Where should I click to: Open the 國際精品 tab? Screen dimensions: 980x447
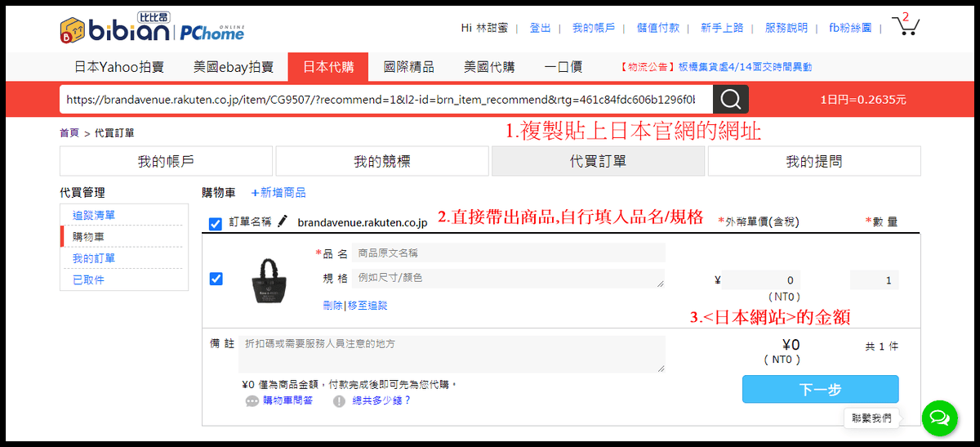pyautogui.click(x=408, y=67)
